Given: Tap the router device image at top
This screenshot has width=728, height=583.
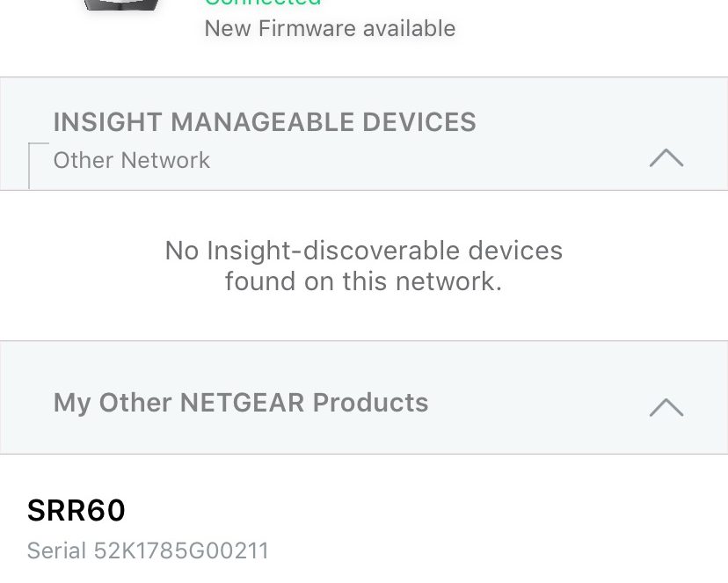Looking at the screenshot, I should (121, 4).
